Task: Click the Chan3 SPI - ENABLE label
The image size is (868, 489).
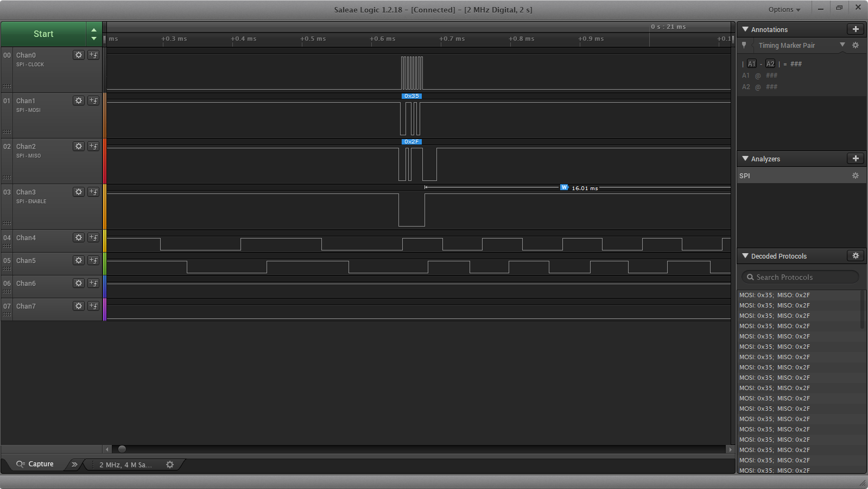Action: (x=31, y=202)
